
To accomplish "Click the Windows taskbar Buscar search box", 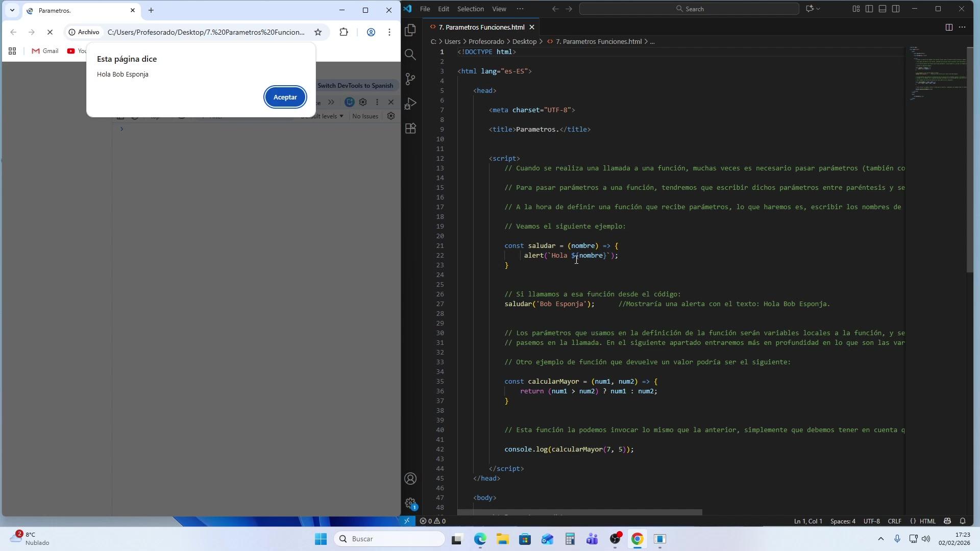I will point(389,539).
